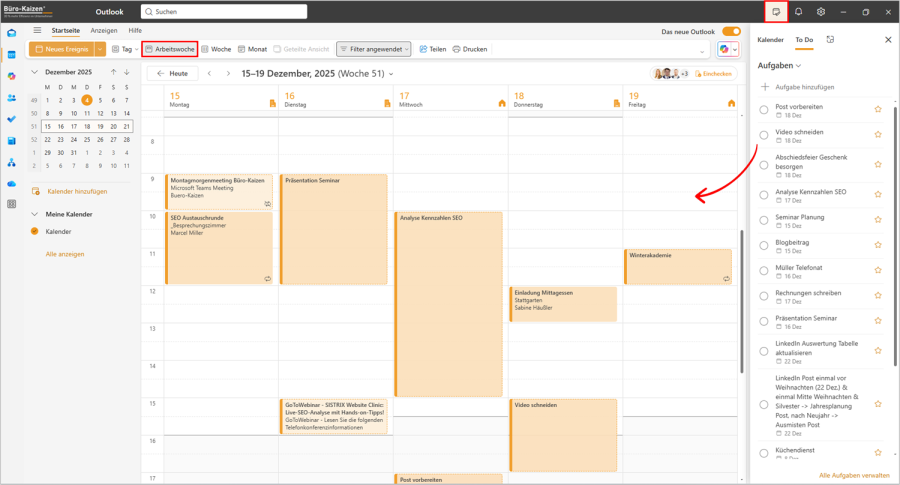
Task: Complete the Seminar Planung task circle
Action: tap(763, 220)
